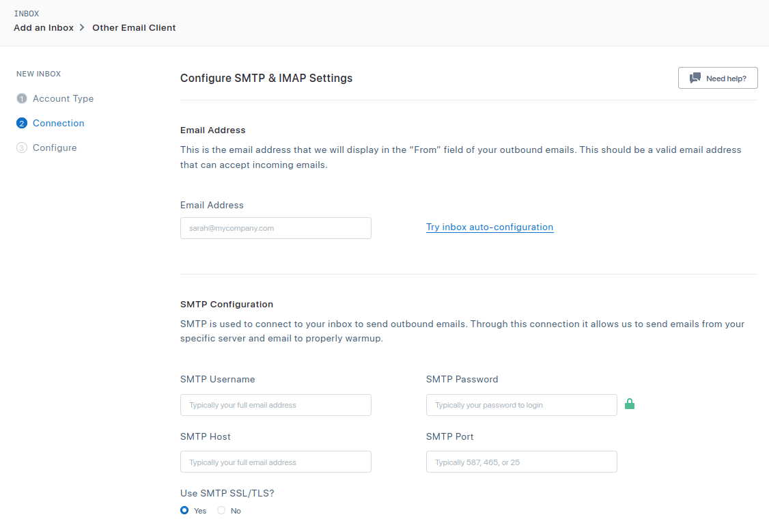The width and height of the screenshot is (769, 532).
Task: Open the Account Type step
Action: pyautogui.click(x=63, y=98)
